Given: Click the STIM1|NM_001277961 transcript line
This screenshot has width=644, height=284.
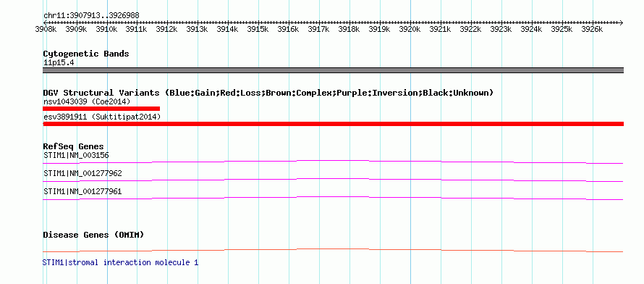Looking at the screenshot, I should point(333,198).
